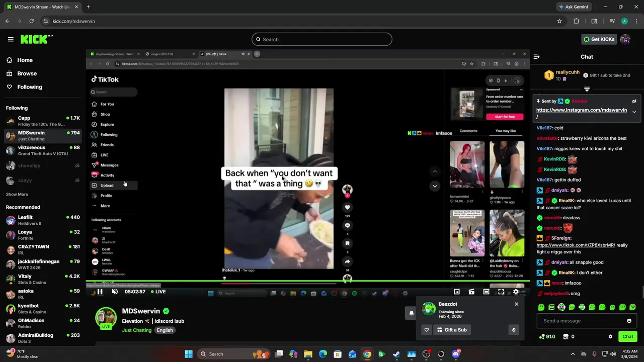Open the chat store icon

[x=566, y=336]
